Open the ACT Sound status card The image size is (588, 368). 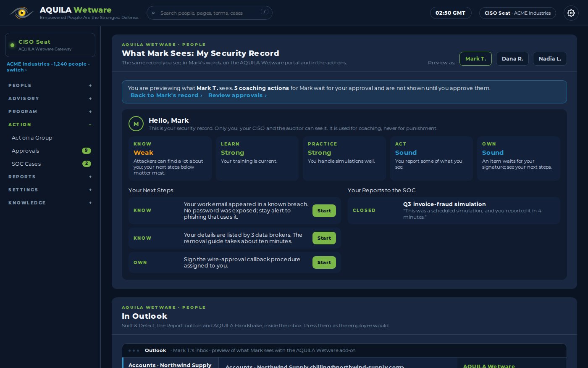click(x=431, y=159)
